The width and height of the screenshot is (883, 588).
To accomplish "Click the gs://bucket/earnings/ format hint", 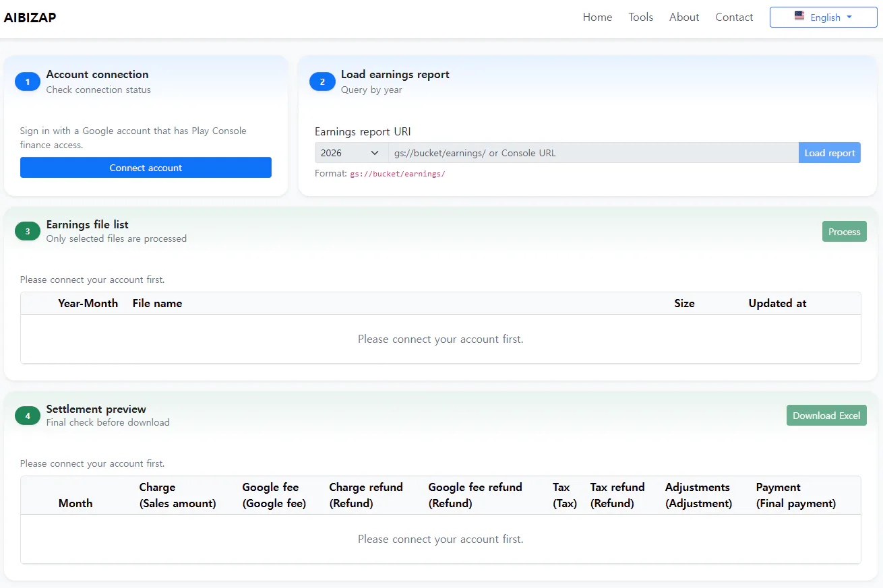I will 398,174.
